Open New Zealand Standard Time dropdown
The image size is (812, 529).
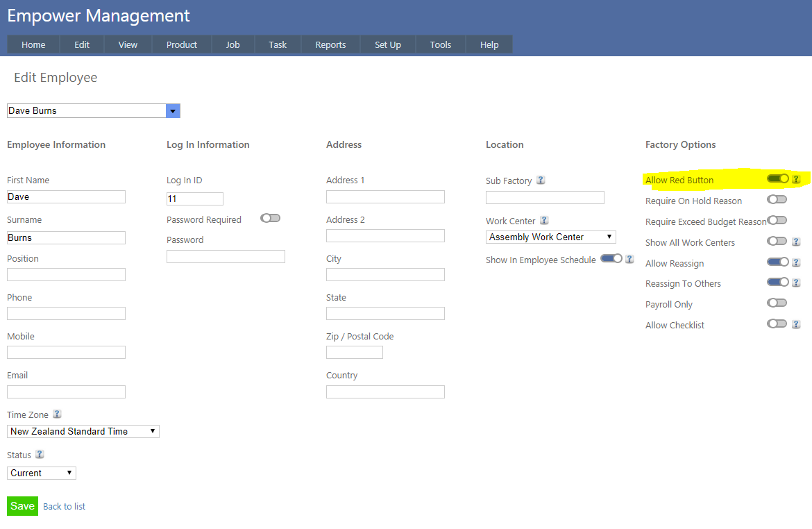coord(83,432)
